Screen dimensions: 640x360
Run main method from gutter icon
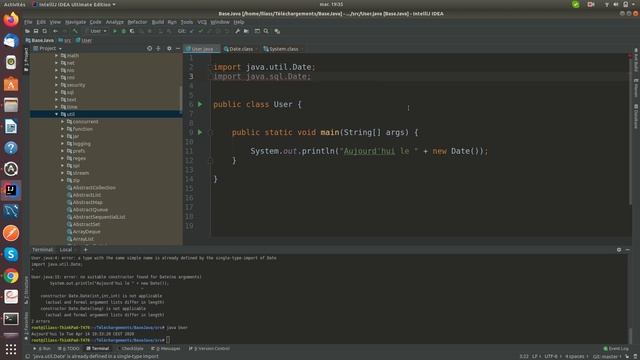click(200, 132)
